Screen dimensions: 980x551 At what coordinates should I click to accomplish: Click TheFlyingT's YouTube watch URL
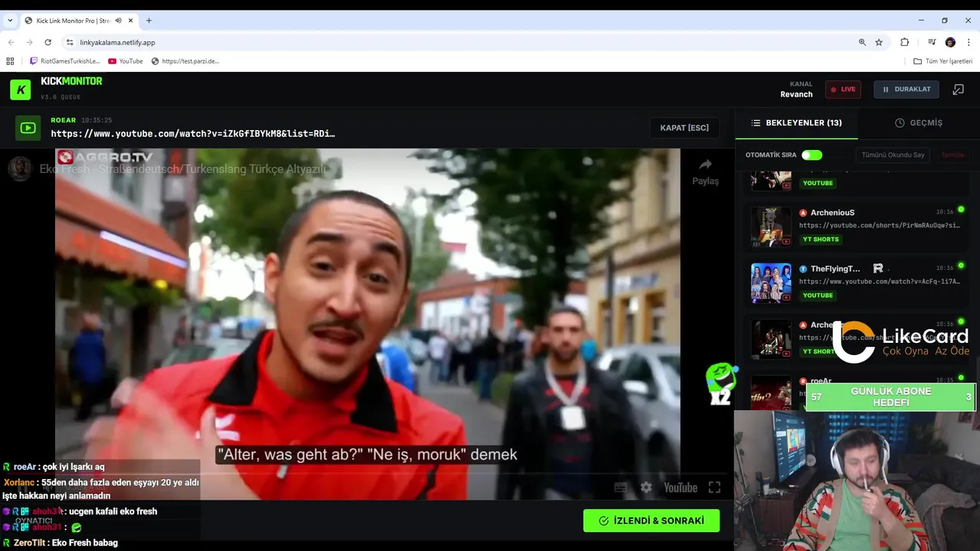point(879,282)
